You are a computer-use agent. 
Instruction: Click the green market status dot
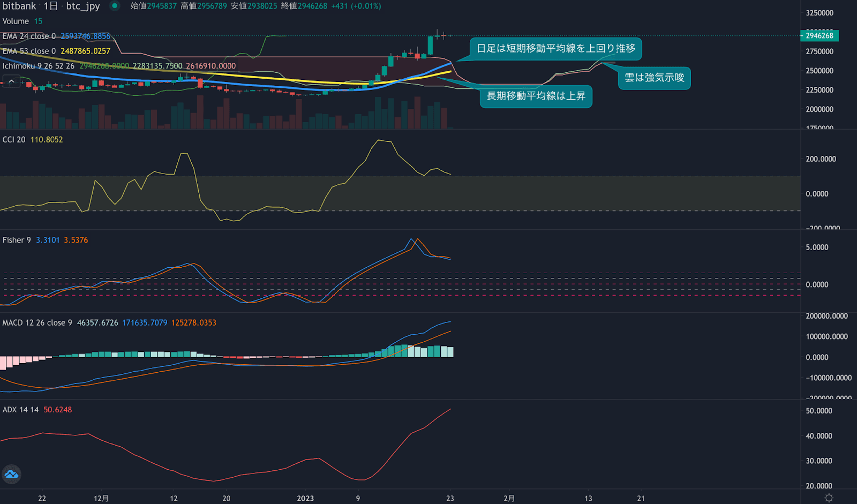114,6
